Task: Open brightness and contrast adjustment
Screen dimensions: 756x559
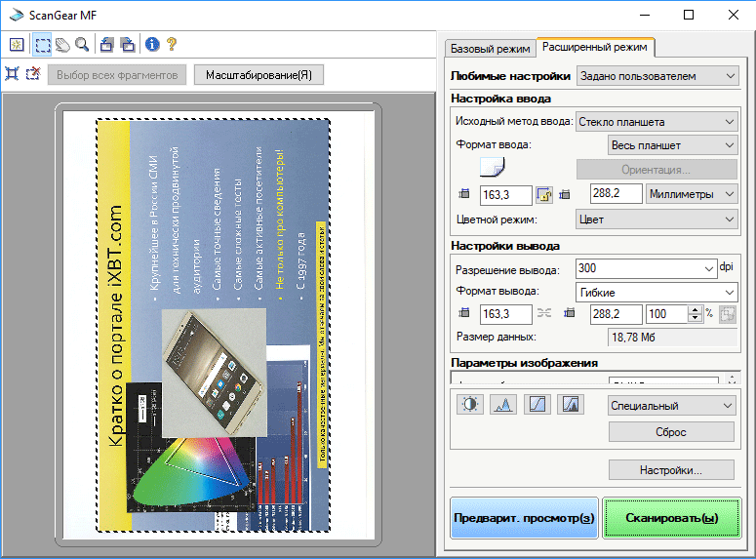Action: click(469, 405)
